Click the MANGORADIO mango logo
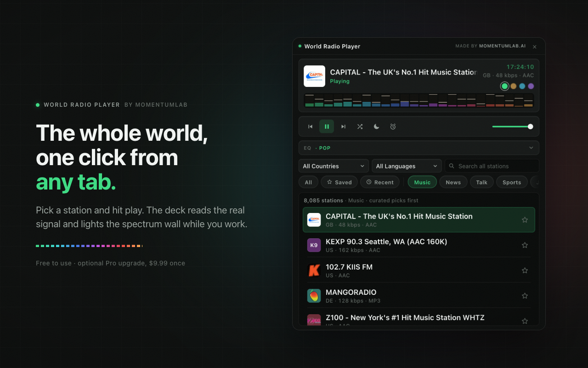The width and height of the screenshot is (588, 368). tap(314, 296)
